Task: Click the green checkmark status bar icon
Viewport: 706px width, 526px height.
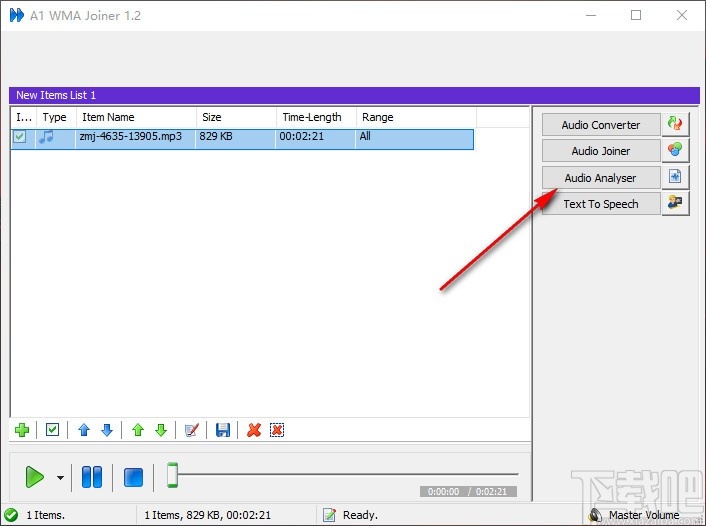Action: 11,515
